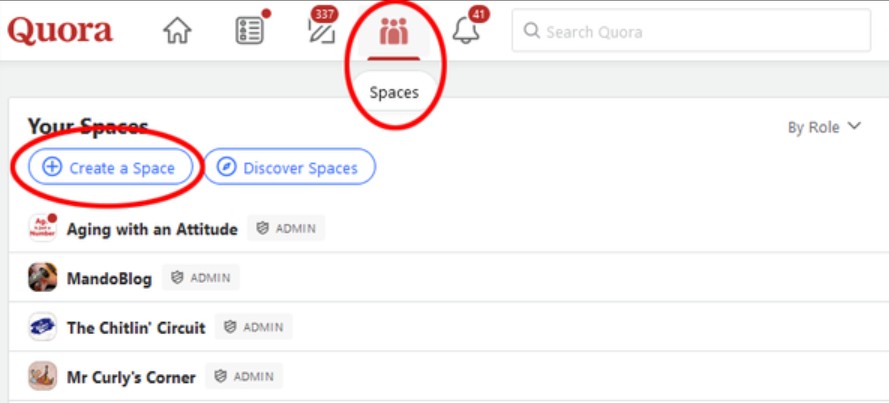Click the compass icon in Discover Spaces

(x=226, y=167)
